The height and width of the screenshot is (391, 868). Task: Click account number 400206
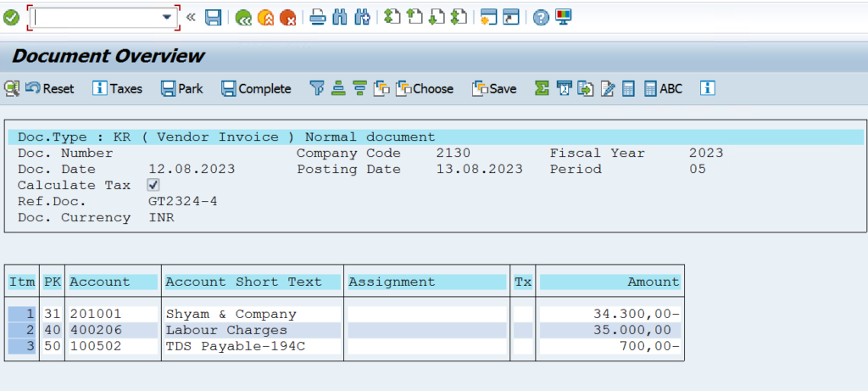tap(95, 330)
